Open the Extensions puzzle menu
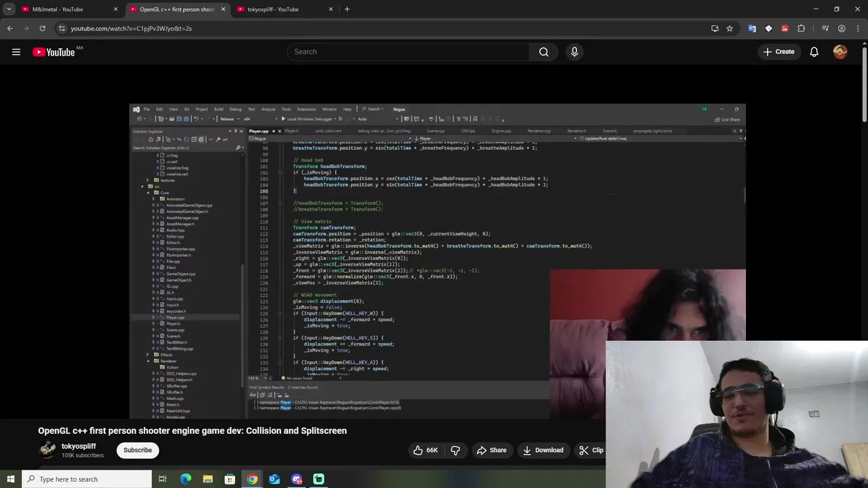868x488 pixels. click(802, 28)
